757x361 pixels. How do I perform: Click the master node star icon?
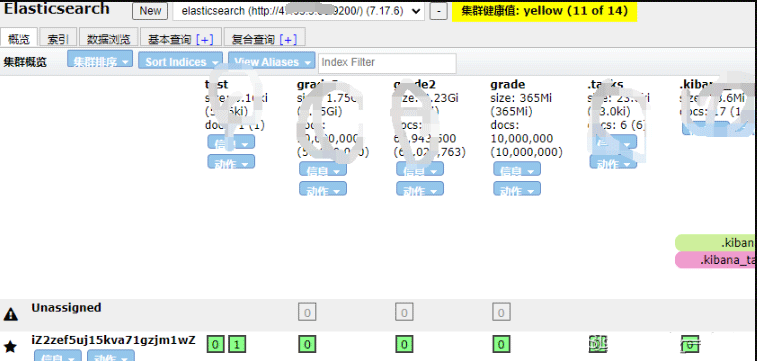(x=10, y=346)
